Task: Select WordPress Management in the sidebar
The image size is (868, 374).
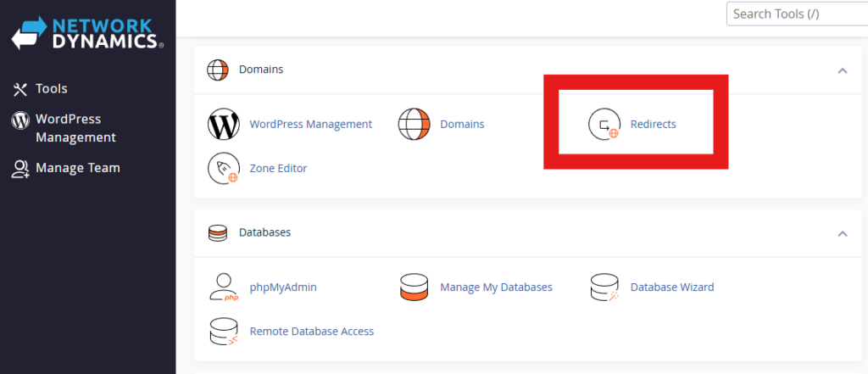Action: (68, 128)
